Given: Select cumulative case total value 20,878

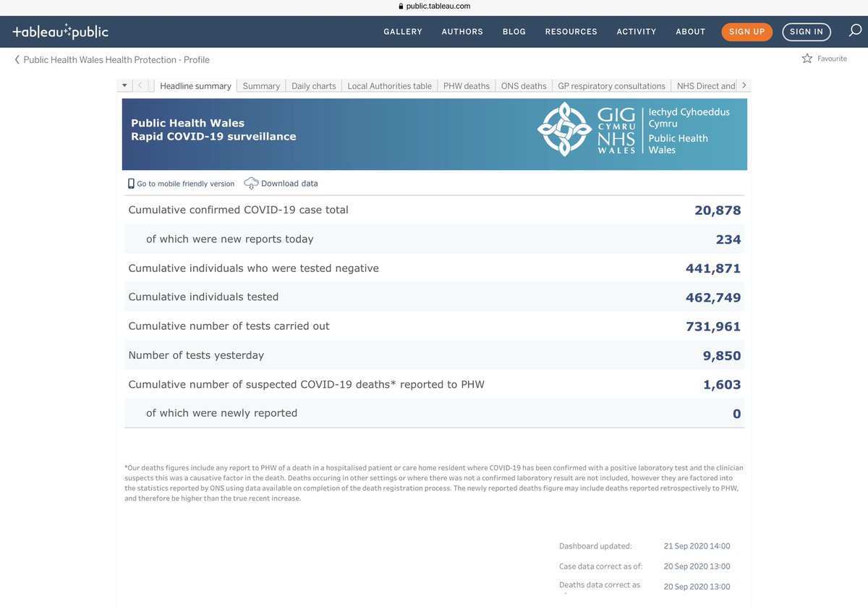Looking at the screenshot, I should click(x=718, y=211).
